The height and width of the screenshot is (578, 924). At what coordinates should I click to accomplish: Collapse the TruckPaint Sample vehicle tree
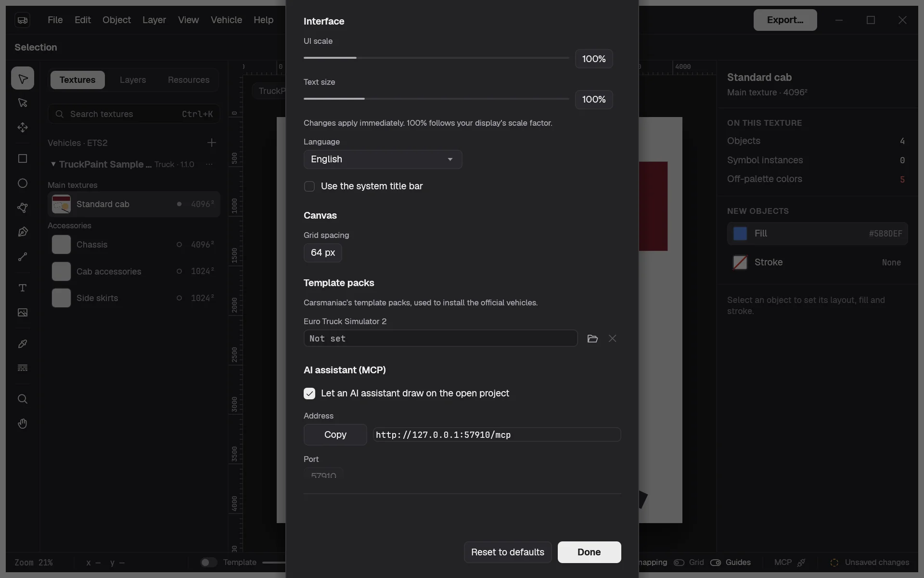click(53, 164)
